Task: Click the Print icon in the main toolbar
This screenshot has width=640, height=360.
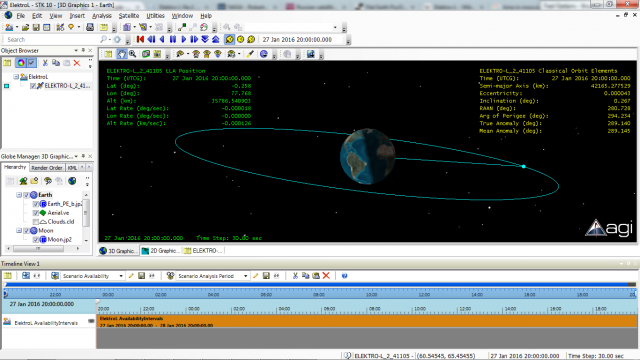Action: [90, 27]
